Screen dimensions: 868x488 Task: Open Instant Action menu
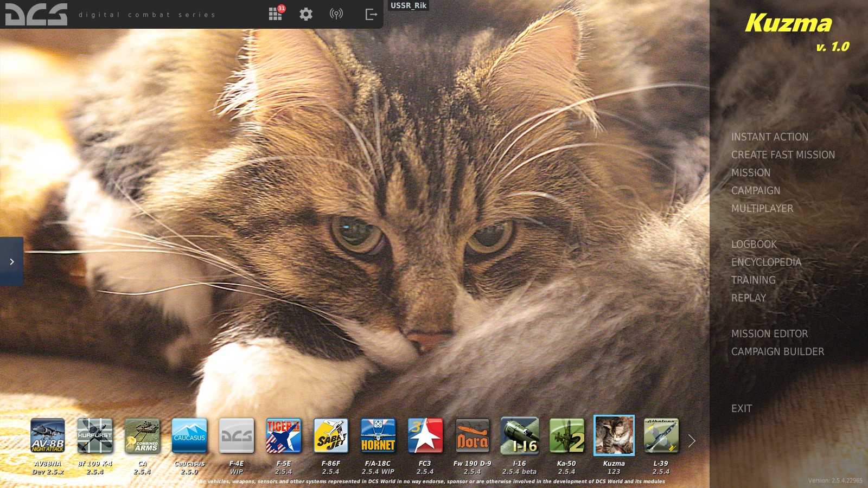[770, 137]
